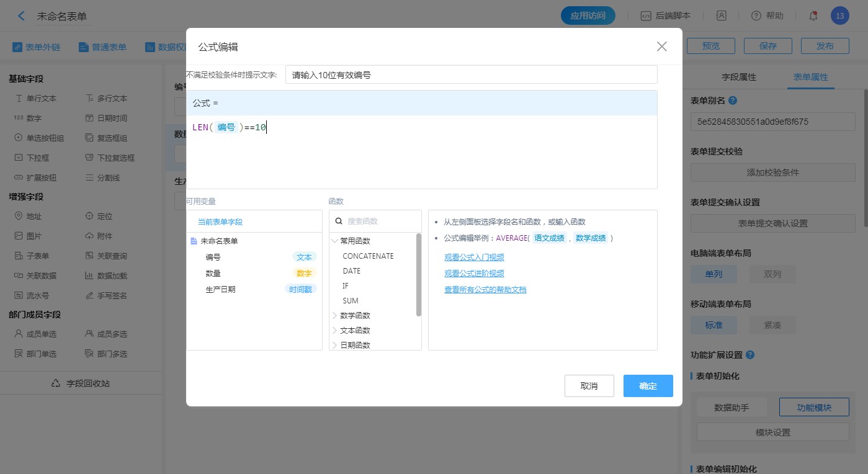Viewport: 868px width, 474px height.
Task: Click the validation prompt text input field
Action: tap(471, 75)
